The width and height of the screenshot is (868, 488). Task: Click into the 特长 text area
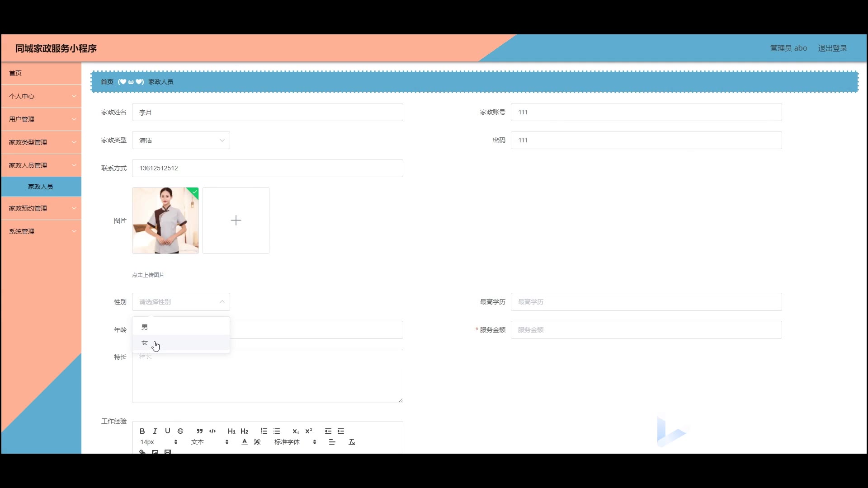click(267, 376)
